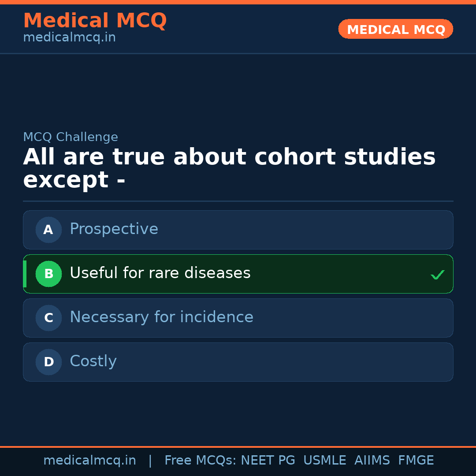Visit medicalmcq.in link in footer
Screen dimensions: 476x476
click(89, 460)
